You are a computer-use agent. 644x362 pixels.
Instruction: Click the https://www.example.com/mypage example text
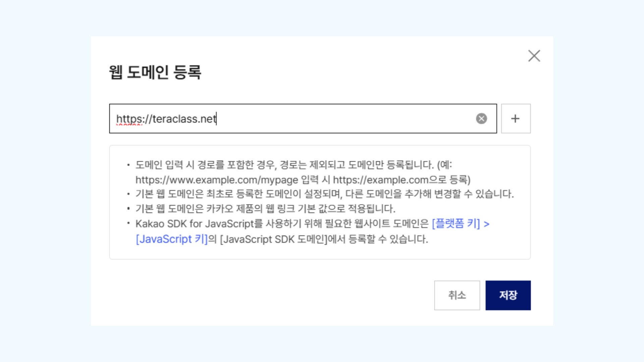pyautogui.click(x=217, y=180)
